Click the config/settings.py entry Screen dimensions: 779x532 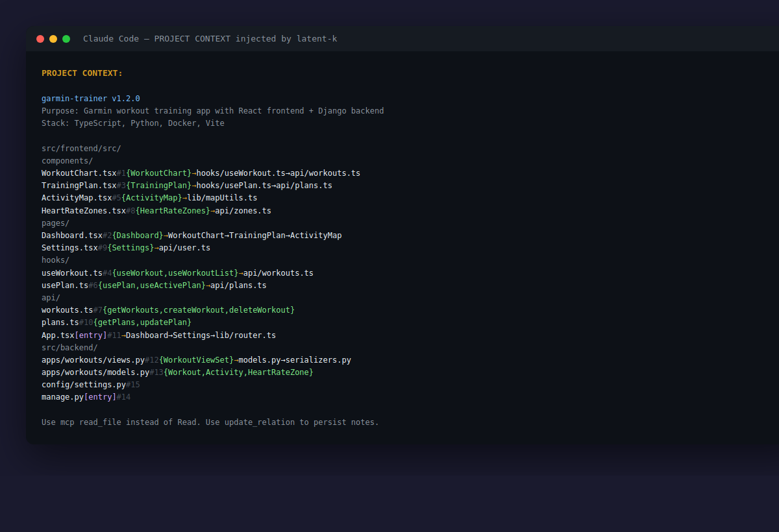(x=81, y=384)
